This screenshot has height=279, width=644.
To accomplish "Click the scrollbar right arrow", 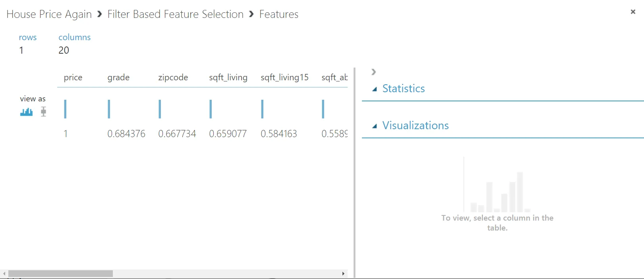I will tap(343, 274).
